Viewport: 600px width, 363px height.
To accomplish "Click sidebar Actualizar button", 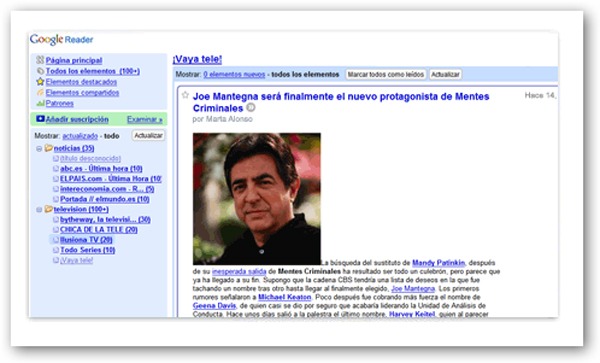I will click(148, 135).
